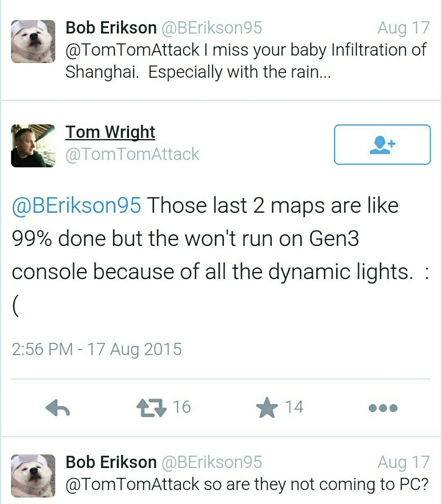Follow Tom Wright with the add-user button

382,144
